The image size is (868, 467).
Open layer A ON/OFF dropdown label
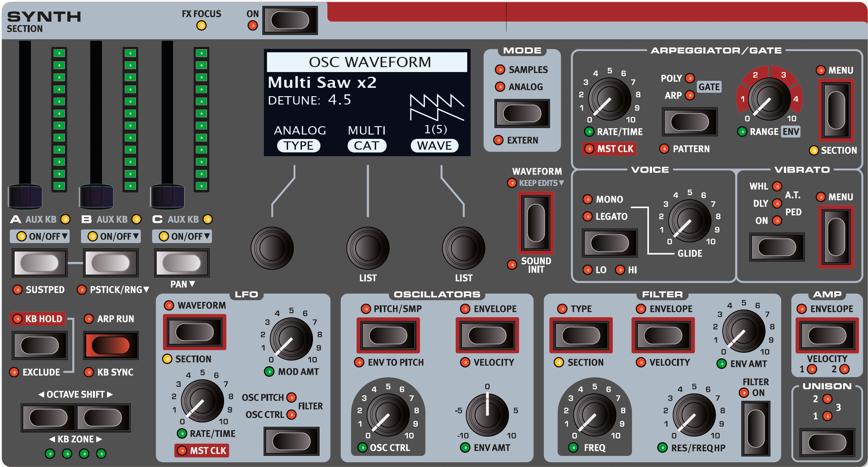pos(40,236)
